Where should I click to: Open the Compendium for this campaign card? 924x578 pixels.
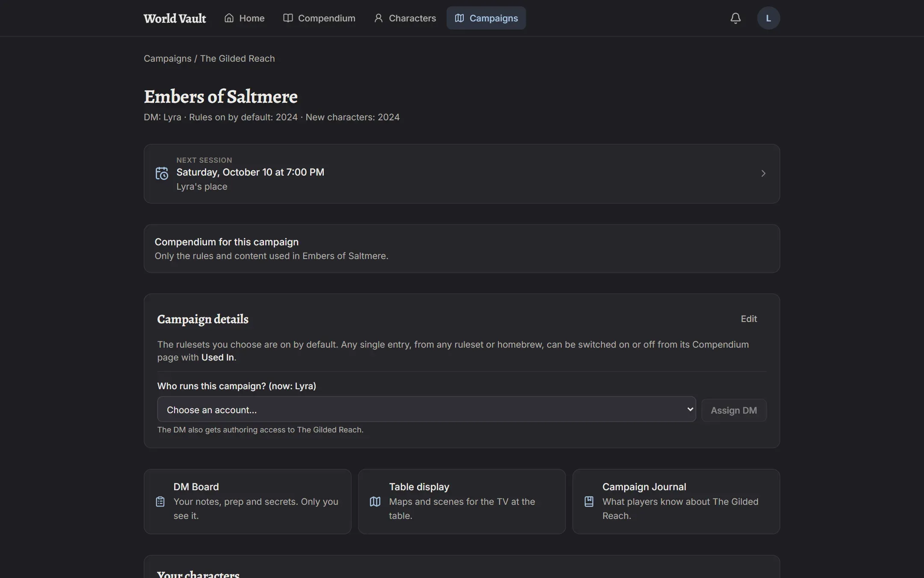pos(462,249)
